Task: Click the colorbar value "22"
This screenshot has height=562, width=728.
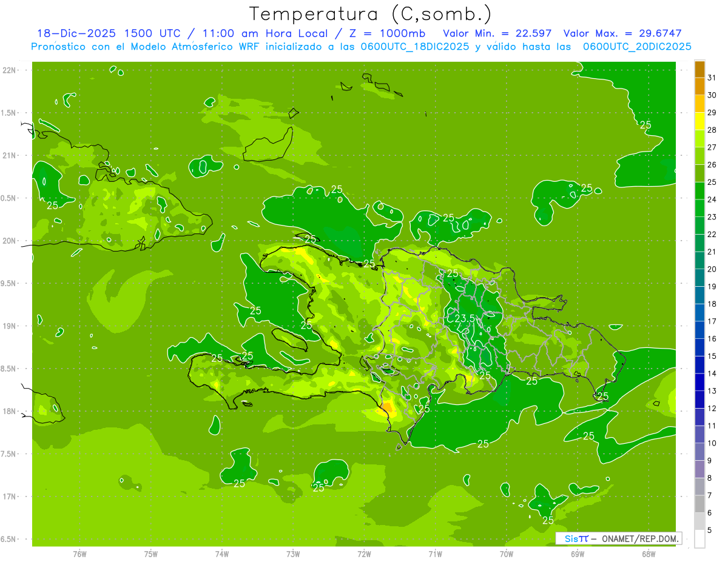Action: pyautogui.click(x=712, y=235)
